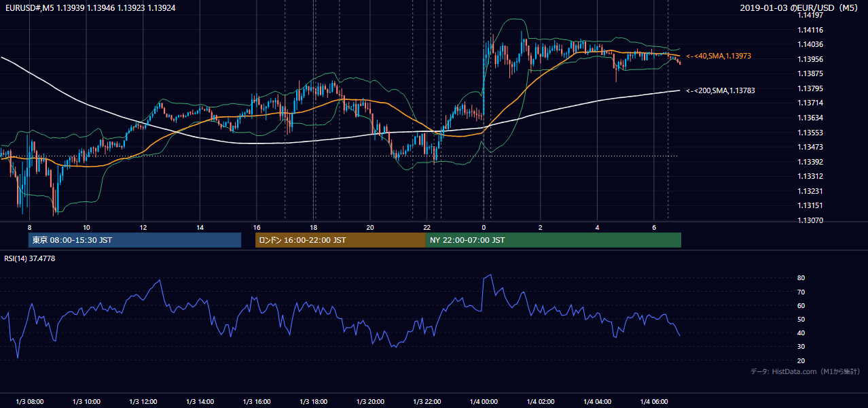
Task: Click price axis label 1.13956
Action: tap(810, 59)
